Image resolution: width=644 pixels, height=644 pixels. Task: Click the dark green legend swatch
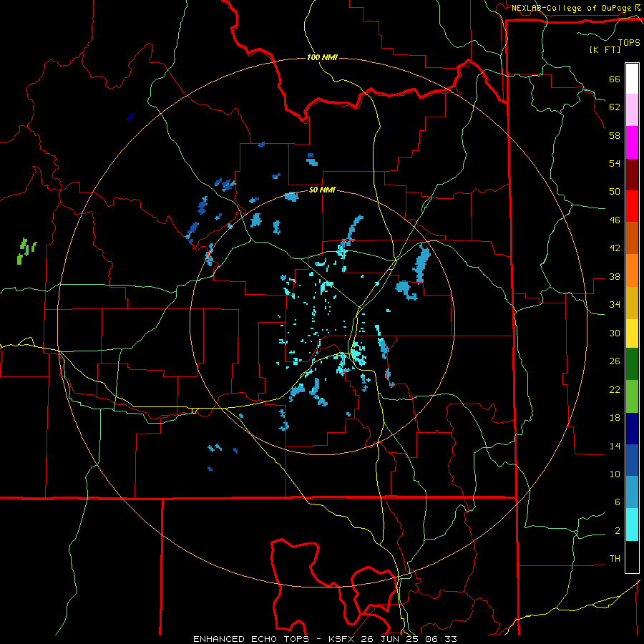[x=632, y=364]
